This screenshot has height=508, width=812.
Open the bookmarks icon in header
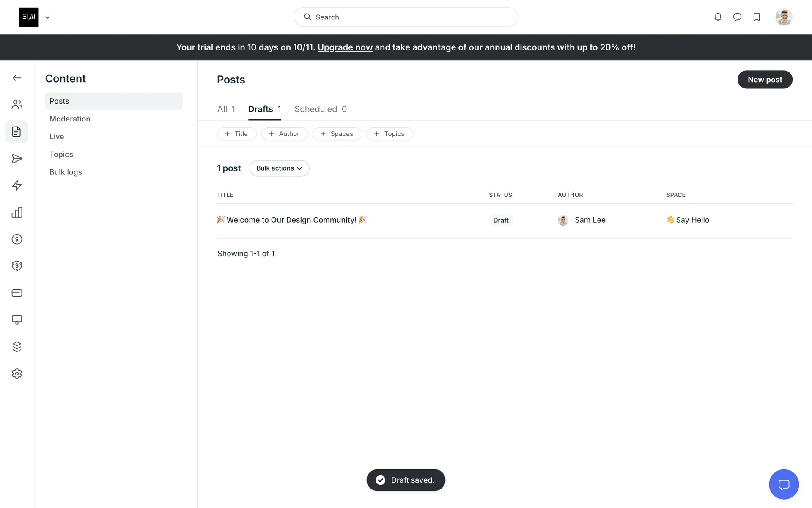click(757, 17)
